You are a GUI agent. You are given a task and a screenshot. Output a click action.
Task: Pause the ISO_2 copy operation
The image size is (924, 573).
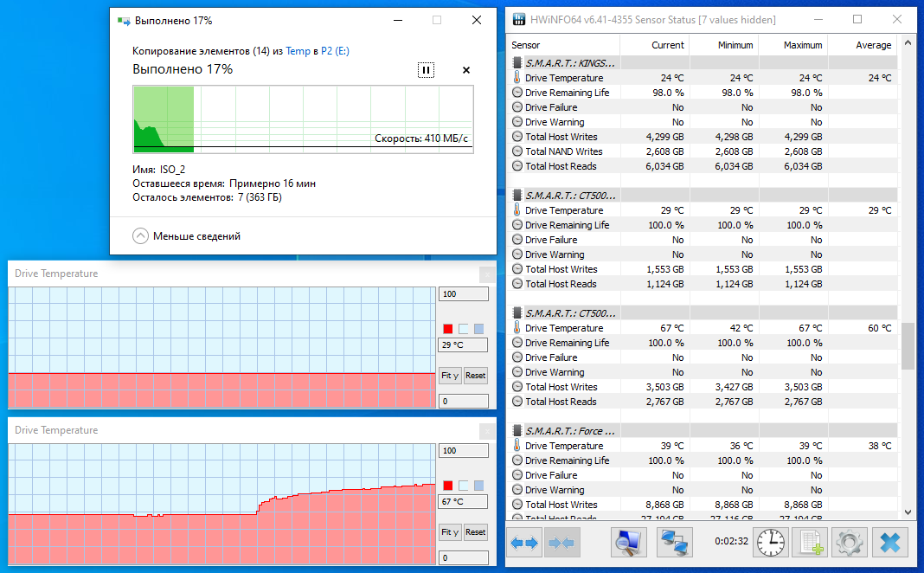point(426,70)
